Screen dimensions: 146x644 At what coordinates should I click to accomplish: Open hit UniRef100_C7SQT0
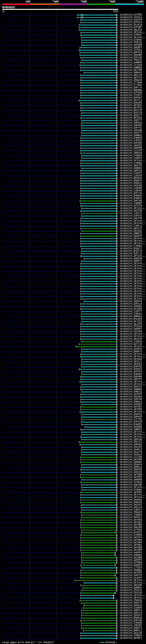pyautogui.click(x=131, y=567)
